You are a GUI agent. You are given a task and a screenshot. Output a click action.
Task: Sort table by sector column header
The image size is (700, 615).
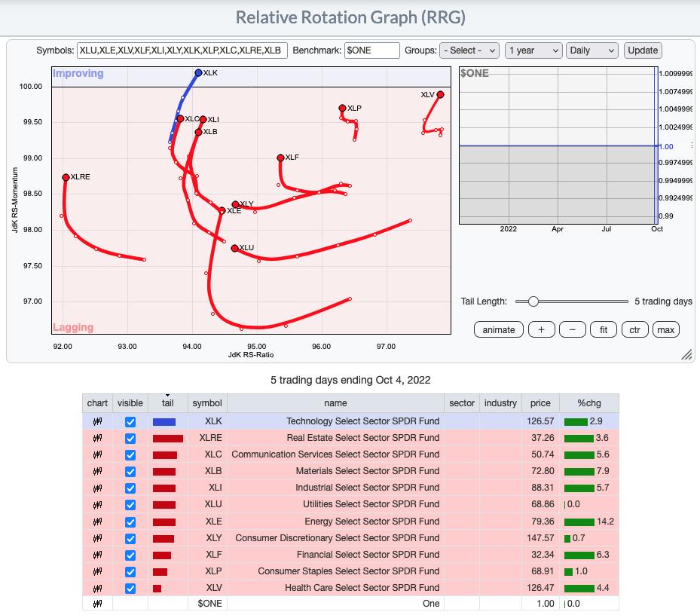[462, 403]
